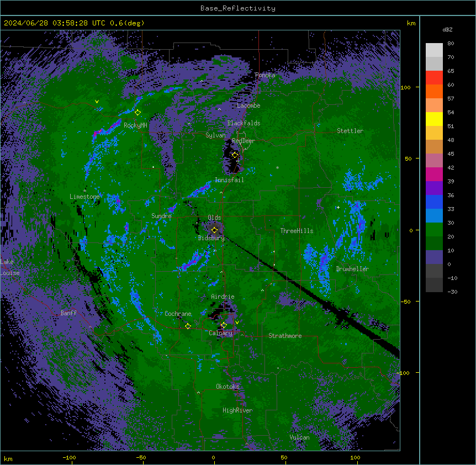Select the light blue 30-33 dBZ legend swatch
The width and height of the screenshot is (476, 465).
434,216
